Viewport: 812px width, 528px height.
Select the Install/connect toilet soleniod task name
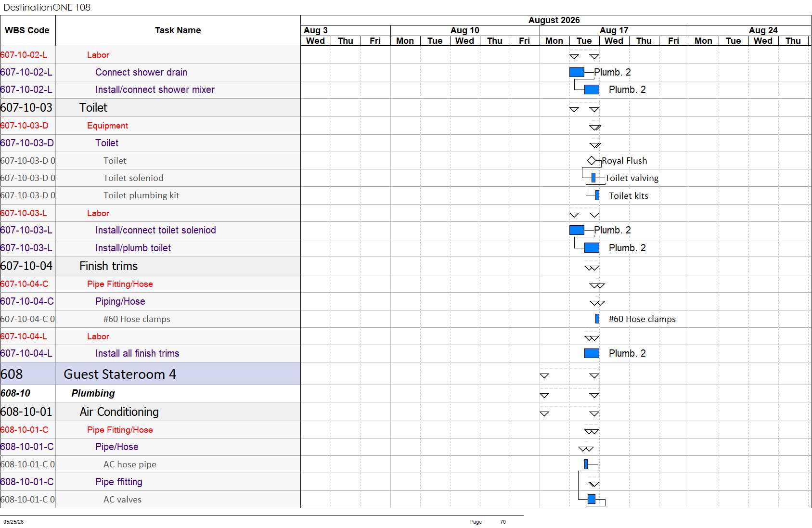tap(155, 230)
